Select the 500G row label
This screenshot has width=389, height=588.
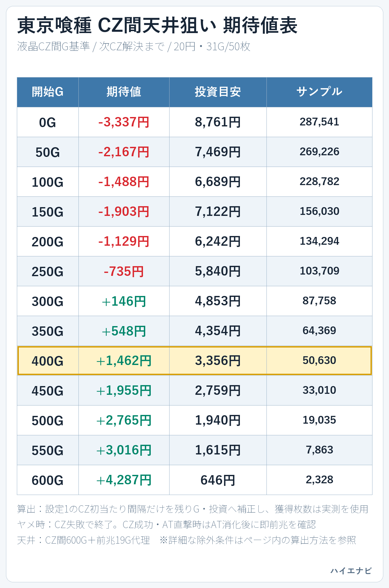click(x=48, y=421)
